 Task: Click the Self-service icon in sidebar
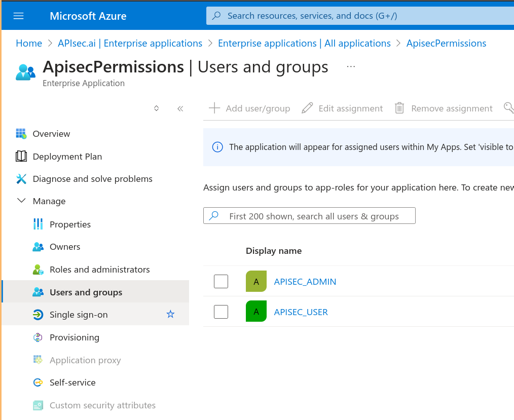pyautogui.click(x=38, y=383)
